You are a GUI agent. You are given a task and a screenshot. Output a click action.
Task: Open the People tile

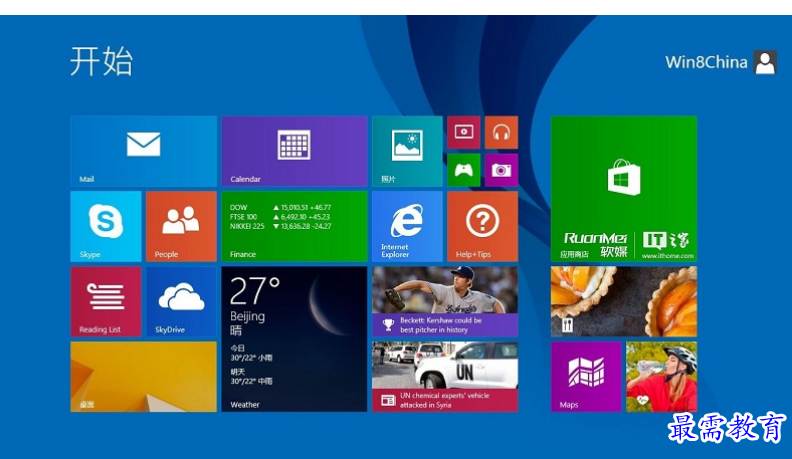pos(181,226)
